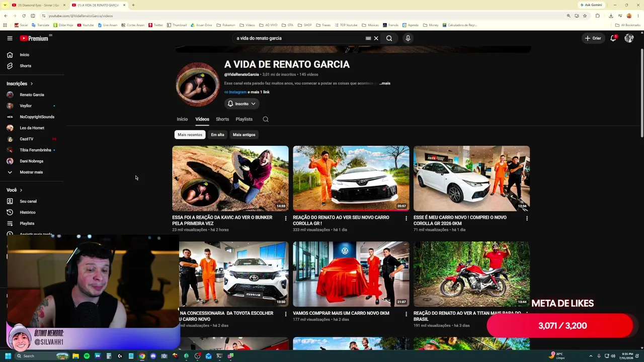This screenshot has height=362, width=644.
Task: Select the Em alta filter chip
Action: coord(217,135)
